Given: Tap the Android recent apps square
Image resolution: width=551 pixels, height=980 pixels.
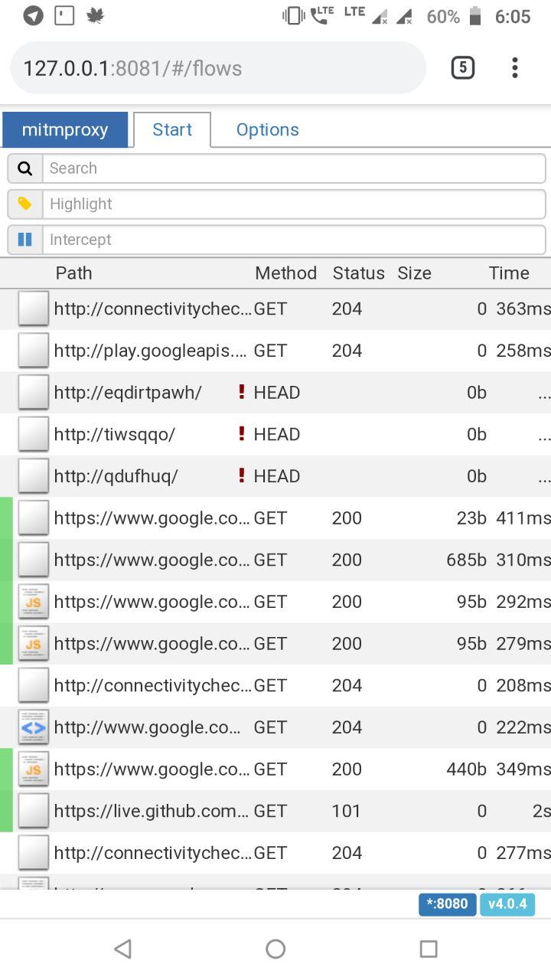Looking at the screenshot, I should tap(429, 949).
